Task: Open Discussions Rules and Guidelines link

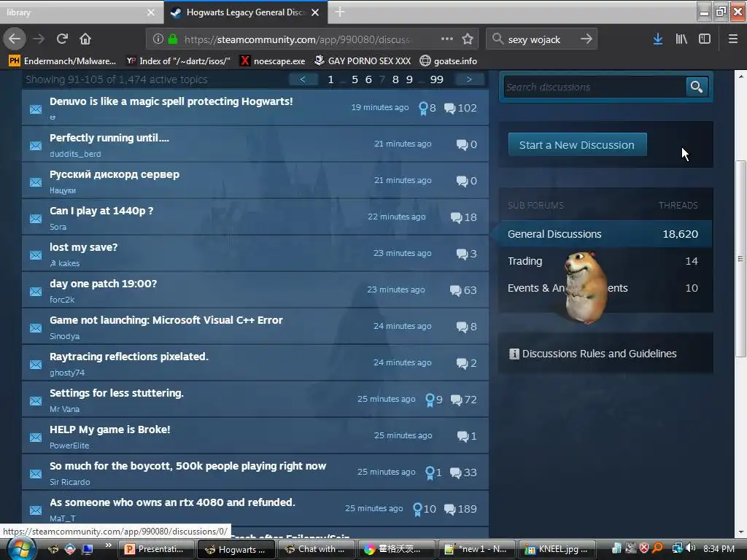Action: coord(600,354)
